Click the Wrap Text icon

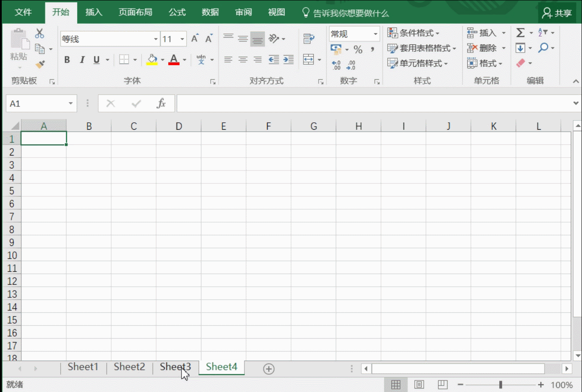pos(309,39)
